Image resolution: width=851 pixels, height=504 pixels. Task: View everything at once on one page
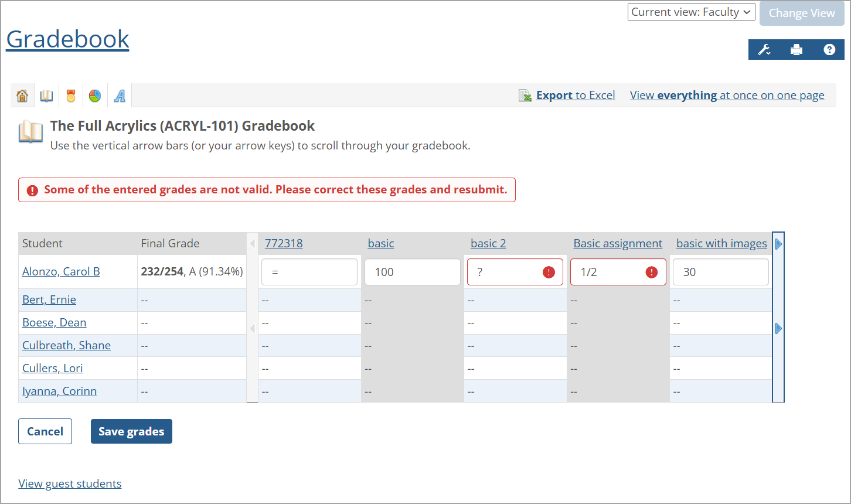(x=727, y=96)
